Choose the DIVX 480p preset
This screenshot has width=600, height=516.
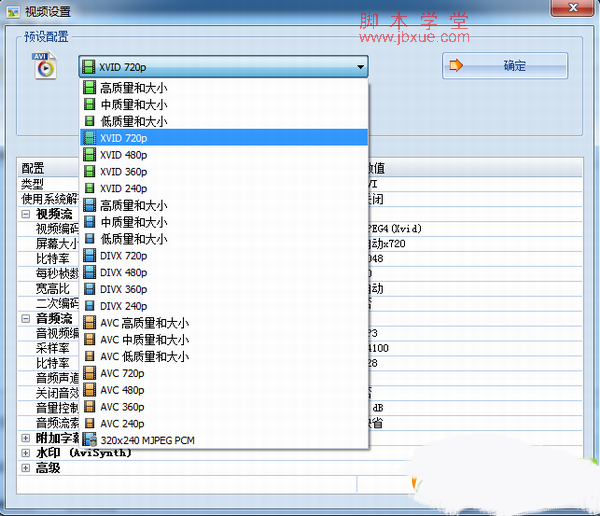click(x=224, y=273)
